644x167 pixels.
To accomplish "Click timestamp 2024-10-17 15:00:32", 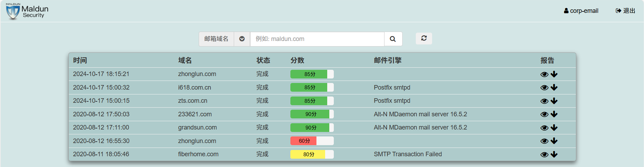I will [101, 87].
